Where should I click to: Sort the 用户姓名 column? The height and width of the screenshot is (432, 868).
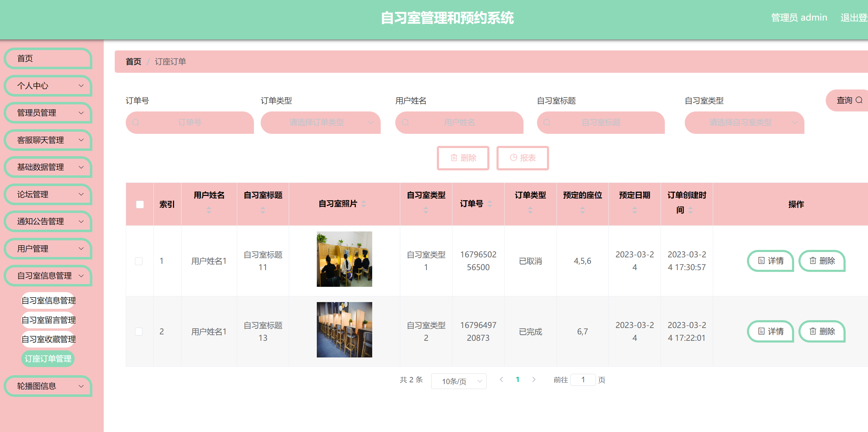(x=209, y=210)
